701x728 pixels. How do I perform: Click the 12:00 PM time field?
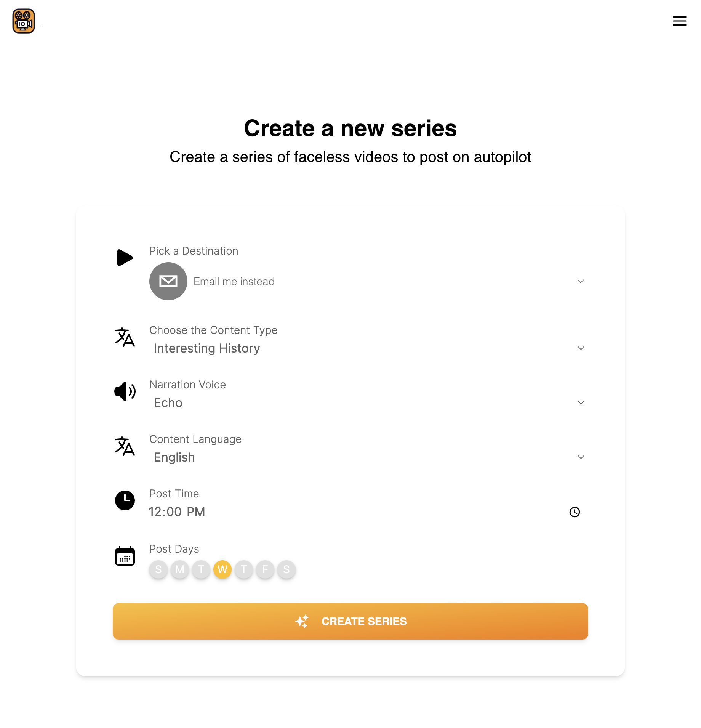click(177, 512)
